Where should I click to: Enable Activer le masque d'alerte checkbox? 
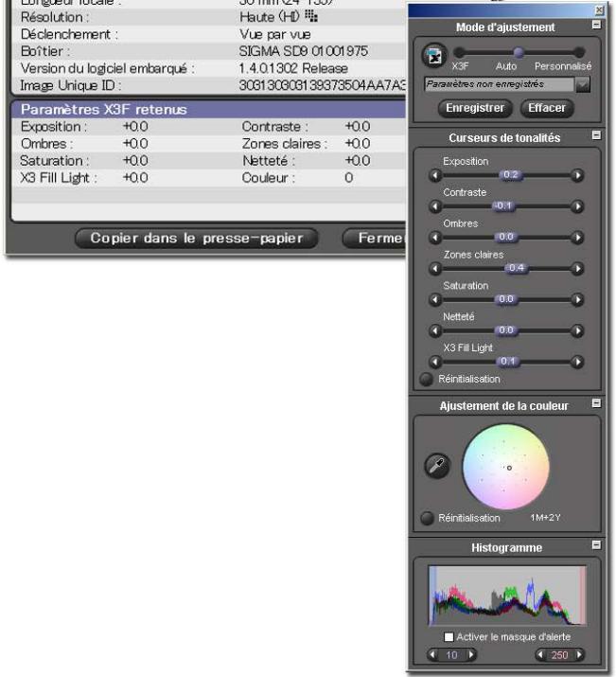point(449,637)
